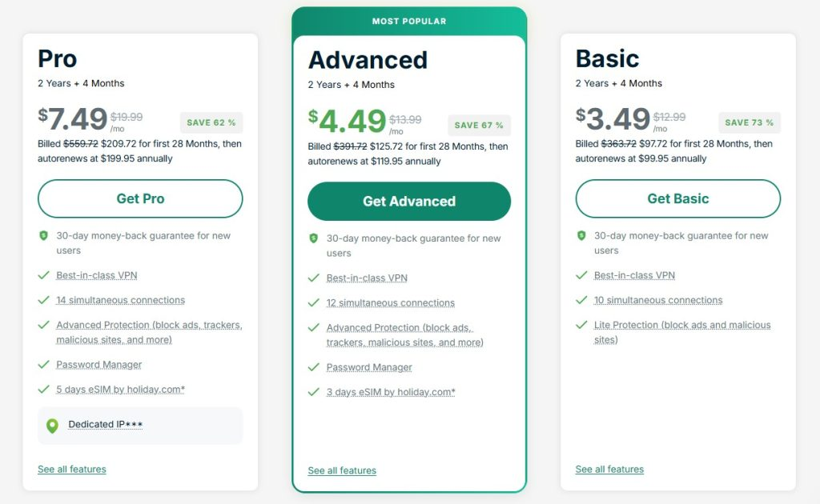Click the SAVE 73 % badge
This screenshot has width=820, height=504.
(749, 123)
